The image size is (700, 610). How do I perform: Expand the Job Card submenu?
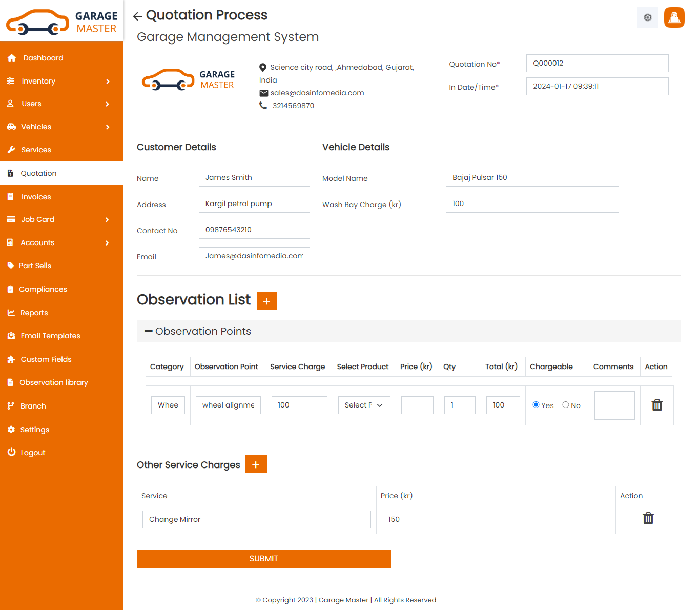(61, 219)
